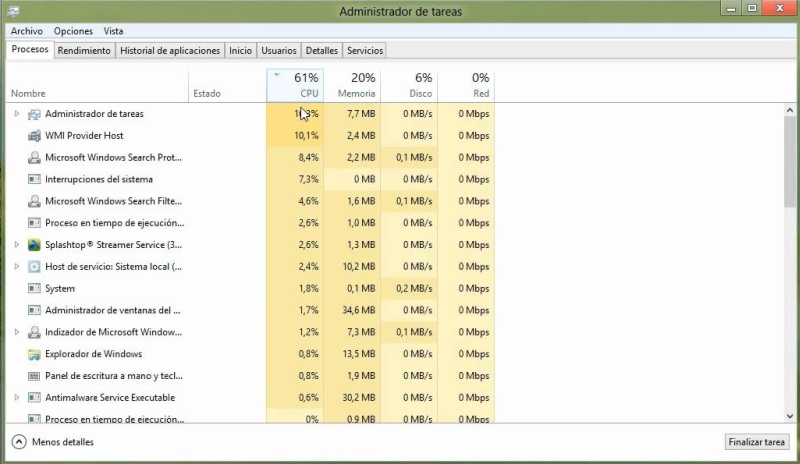Switch to Historial de aplicaciones tab
The height and width of the screenshot is (464, 800).
click(170, 51)
